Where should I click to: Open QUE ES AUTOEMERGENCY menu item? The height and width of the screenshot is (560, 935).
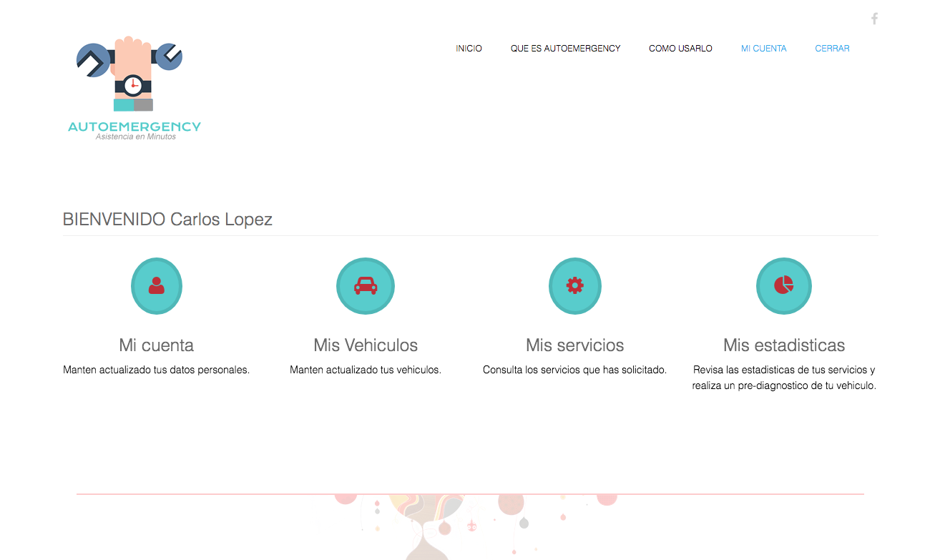(x=565, y=49)
